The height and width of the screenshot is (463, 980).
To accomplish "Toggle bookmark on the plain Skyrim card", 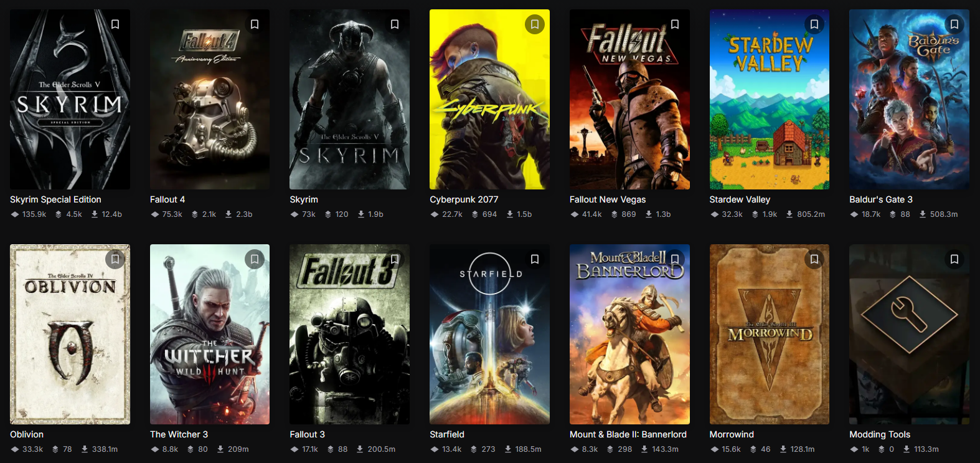I will (395, 24).
